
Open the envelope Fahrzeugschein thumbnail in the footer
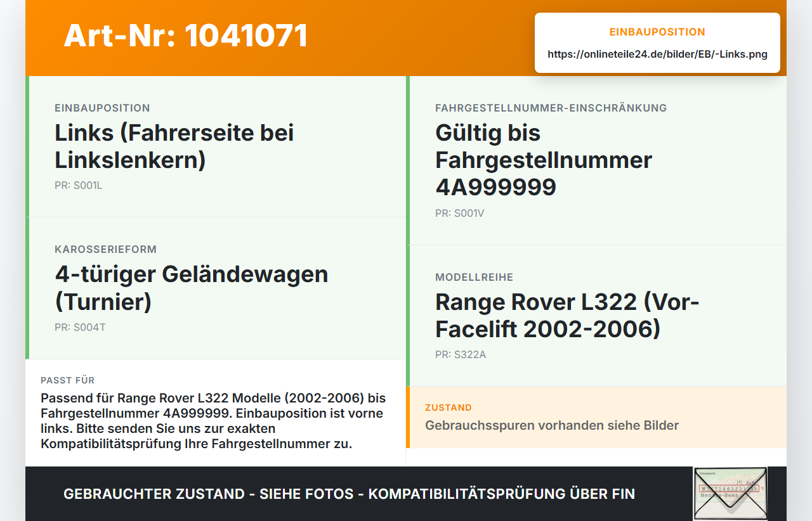point(730,494)
